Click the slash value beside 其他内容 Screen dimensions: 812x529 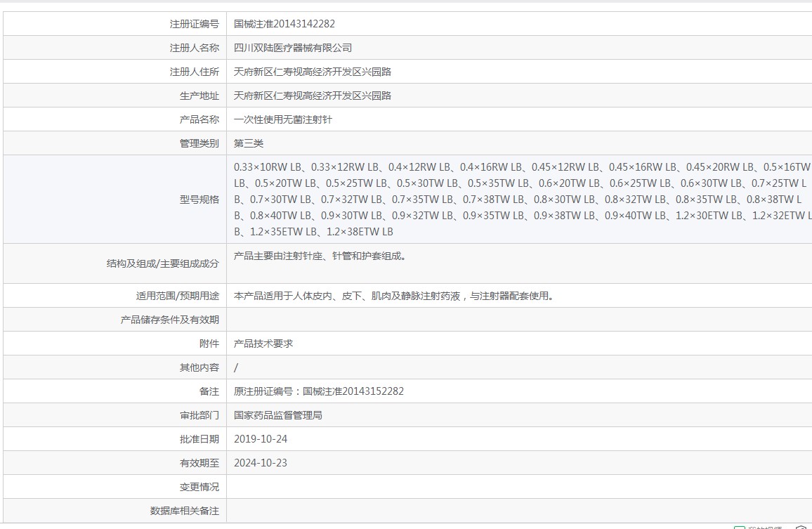(236, 367)
